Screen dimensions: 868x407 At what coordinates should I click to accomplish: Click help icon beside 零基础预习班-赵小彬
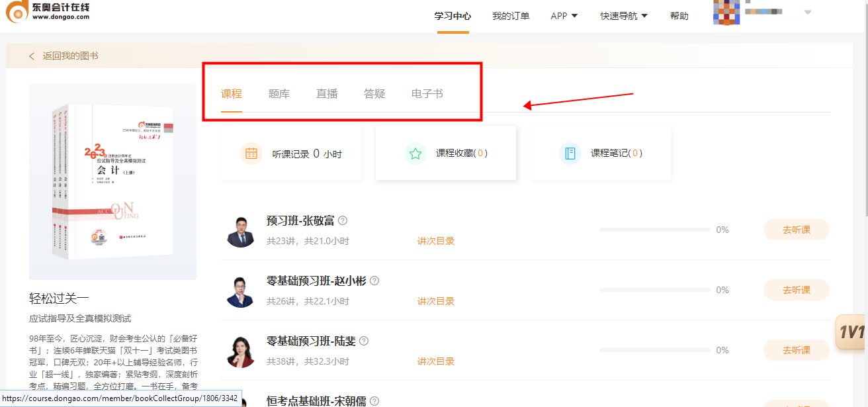click(x=374, y=281)
